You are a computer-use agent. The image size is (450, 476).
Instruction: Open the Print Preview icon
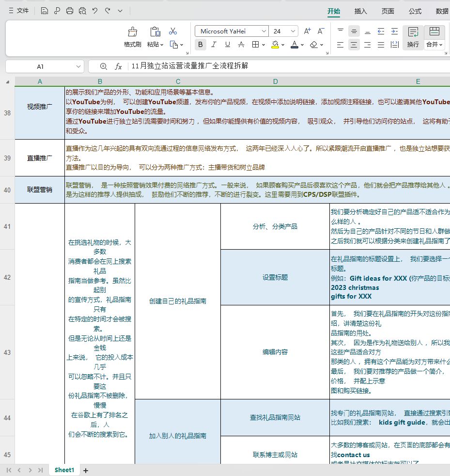click(x=82, y=11)
